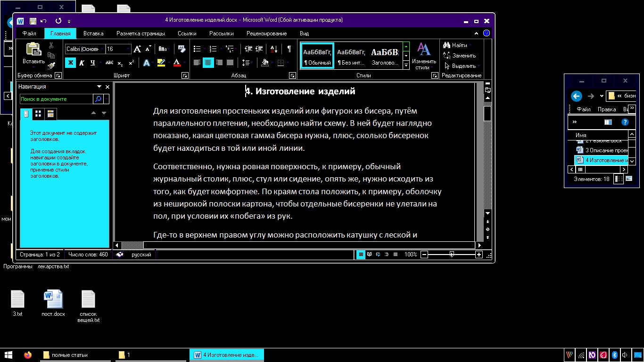Image resolution: width=644 pixels, height=362 pixels.
Task: Click the Increase Indent icon
Action: click(259, 49)
